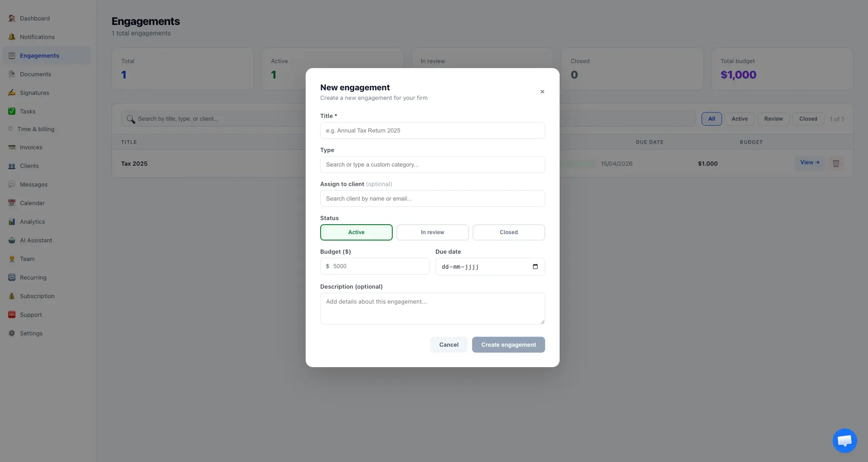This screenshot has height=462, width=868.
Task: Set engagement status to Closed
Action: tap(508, 232)
